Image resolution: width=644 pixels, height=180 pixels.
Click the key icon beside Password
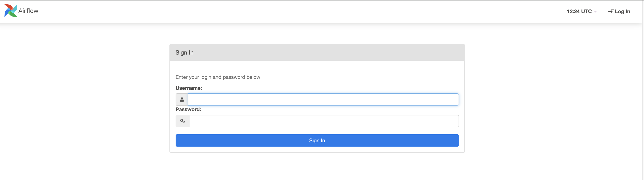183,121
